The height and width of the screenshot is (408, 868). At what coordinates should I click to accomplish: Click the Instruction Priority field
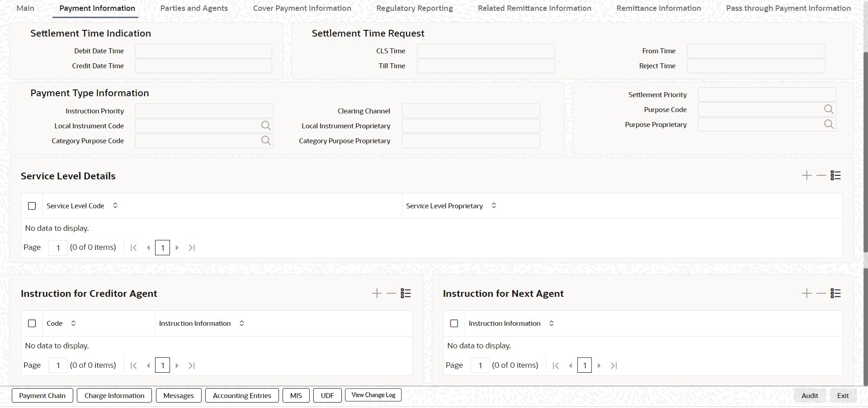tap(204, 111)
